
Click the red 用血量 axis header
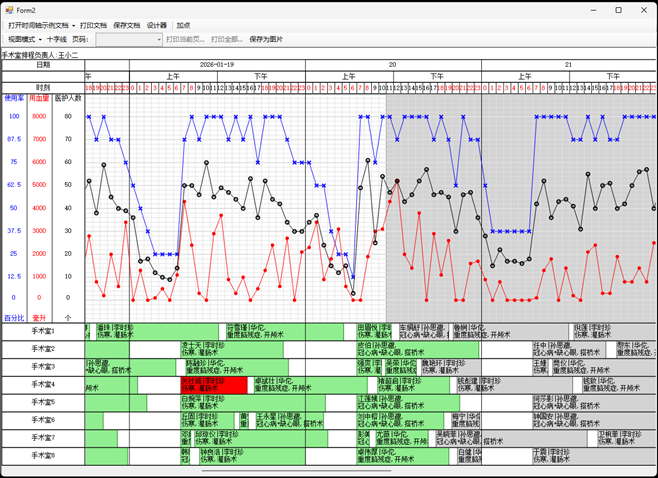point(39,98)
